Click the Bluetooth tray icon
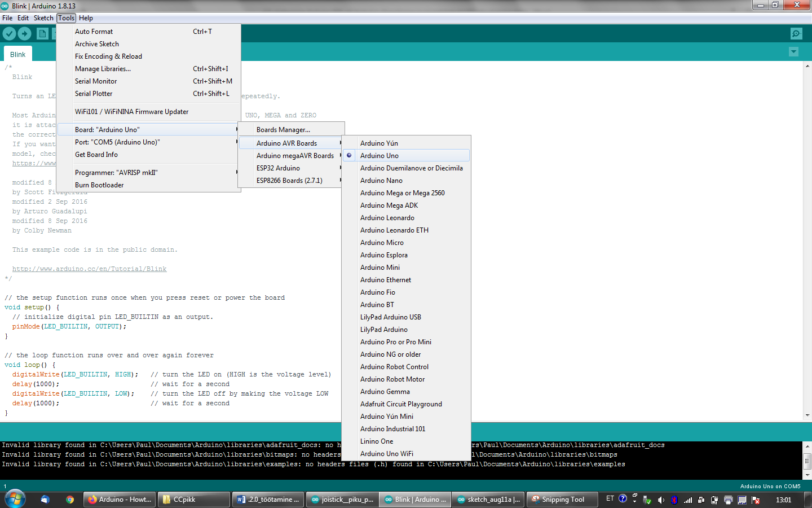 [674, 500]
